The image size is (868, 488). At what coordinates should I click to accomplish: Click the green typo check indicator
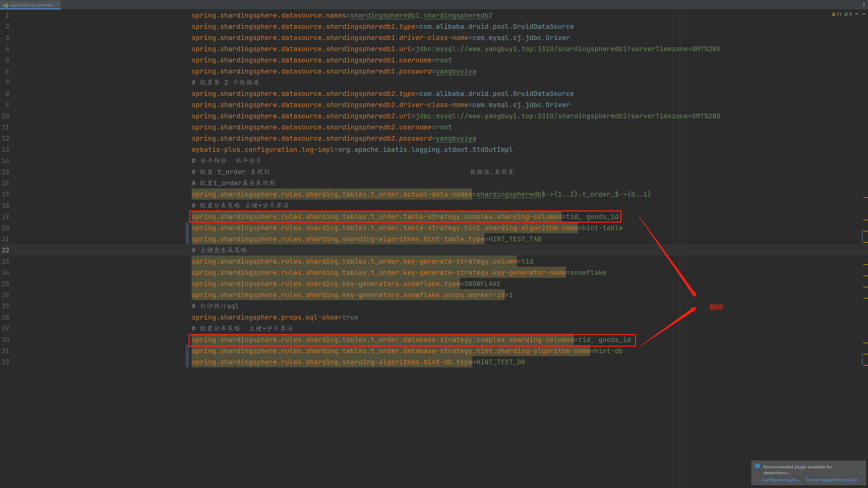pos(848,14)
